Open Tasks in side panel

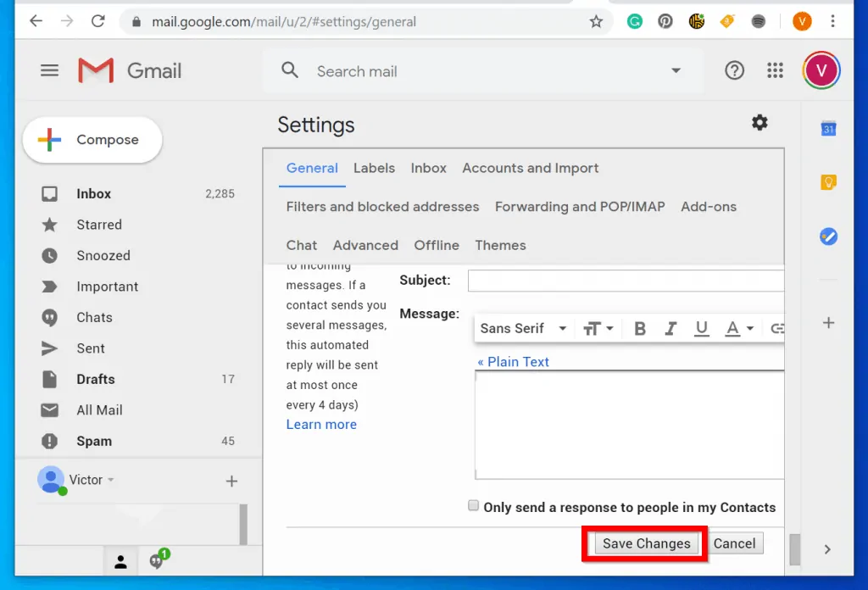click(x=828, y=237)
